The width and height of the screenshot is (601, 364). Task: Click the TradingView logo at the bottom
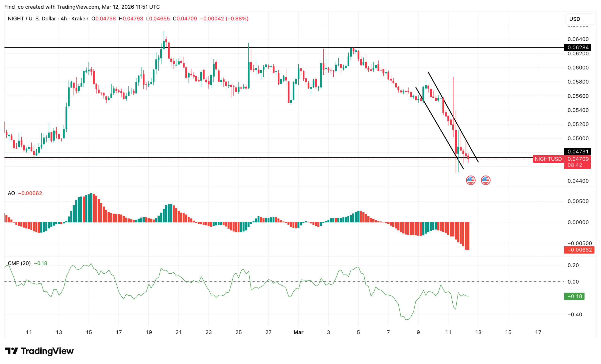pyautogui.click(x=39, y=351)
